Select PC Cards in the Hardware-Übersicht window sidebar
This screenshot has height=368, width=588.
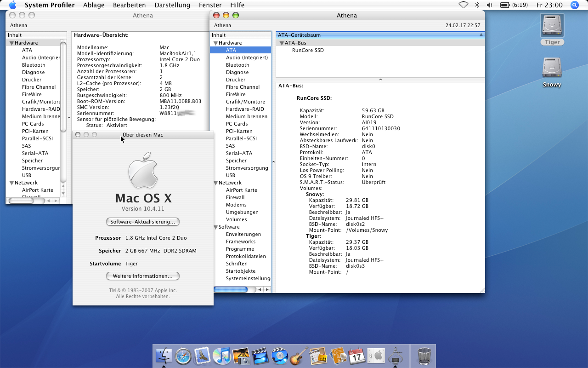pos(33,124)
